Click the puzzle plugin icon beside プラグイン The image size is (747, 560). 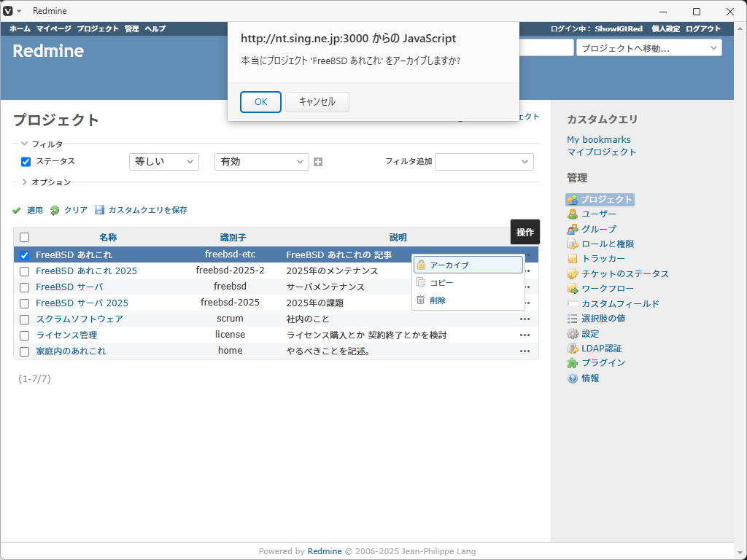tap(573, 363)
